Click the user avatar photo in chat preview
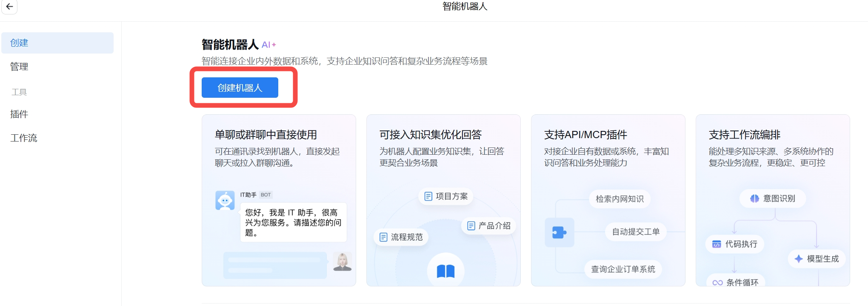The height and width of the screenshot is (306, 868). click(343, 261)
